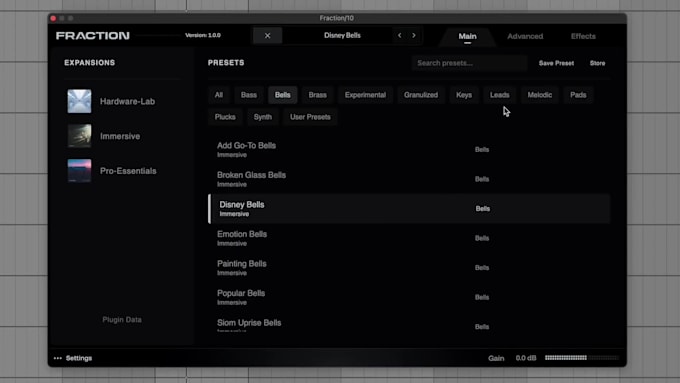Open the Hardware-Lab expansion label
The height and width of the screenshot is (383, 680).
[128, 101]
